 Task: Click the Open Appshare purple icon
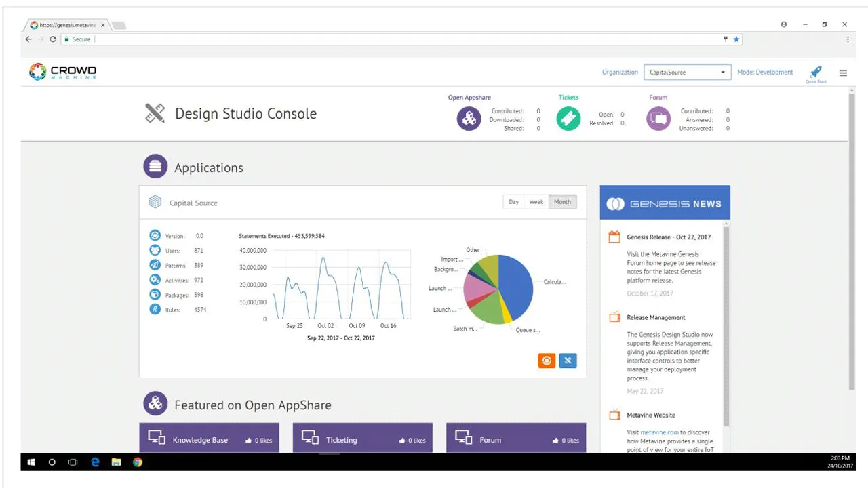click(469, 119)
